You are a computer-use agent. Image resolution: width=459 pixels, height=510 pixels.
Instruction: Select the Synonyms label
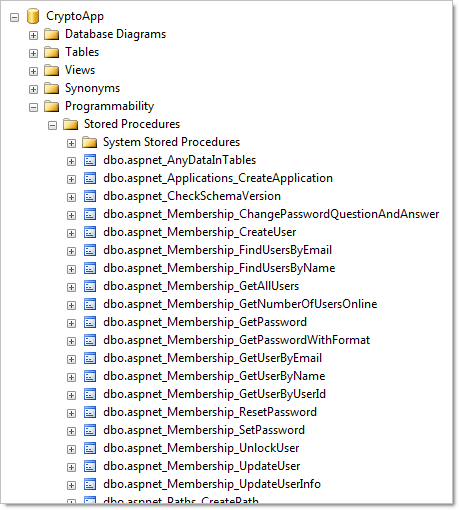(x=92, y=88)
